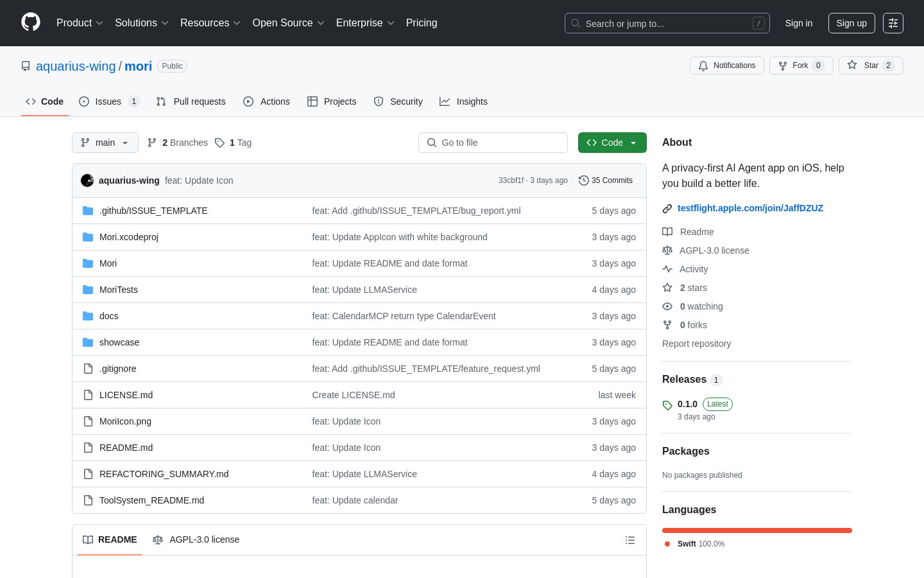View the 35 Commits history
924x578 pixels.
coord(606,180)
